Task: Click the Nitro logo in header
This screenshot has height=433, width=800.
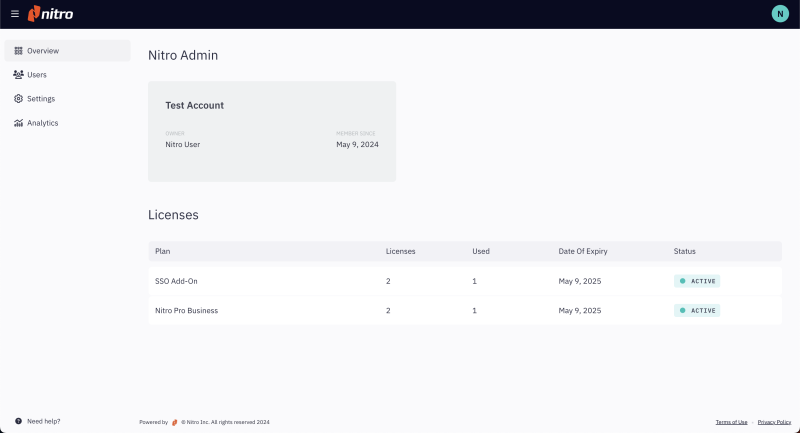Action: point(51,14)
